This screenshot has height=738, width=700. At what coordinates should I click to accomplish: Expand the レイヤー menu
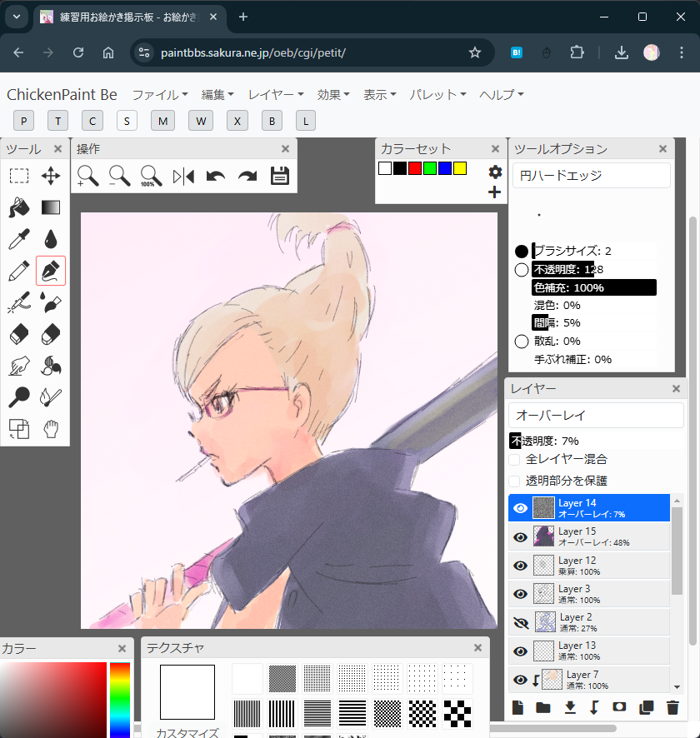276,95
